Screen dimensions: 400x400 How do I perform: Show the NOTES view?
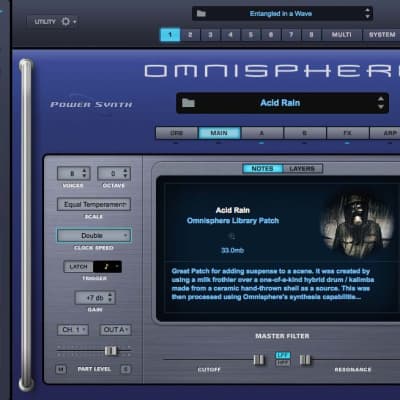point(263,169)
